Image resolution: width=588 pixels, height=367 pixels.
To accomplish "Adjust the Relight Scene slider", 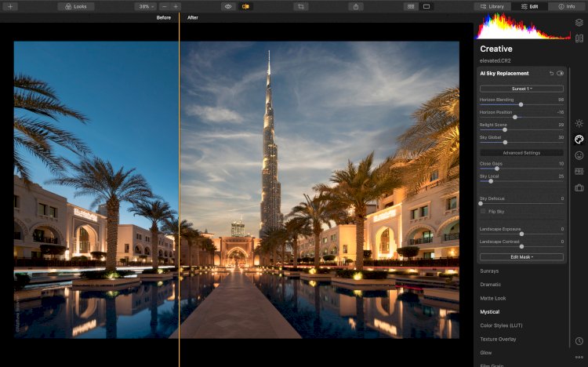I will pyautogui.click(x=505, y=130).
